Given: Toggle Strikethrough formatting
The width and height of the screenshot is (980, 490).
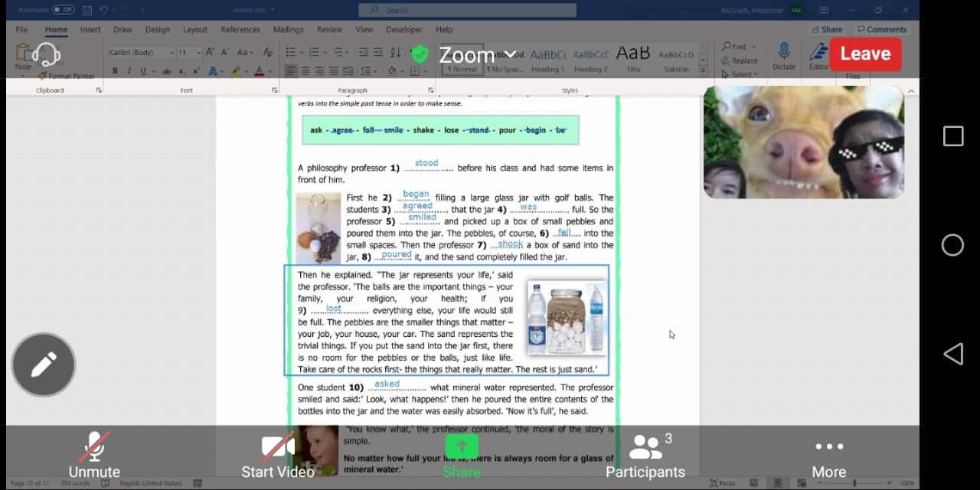Looking at the screenshot, I should coord(166,70).
